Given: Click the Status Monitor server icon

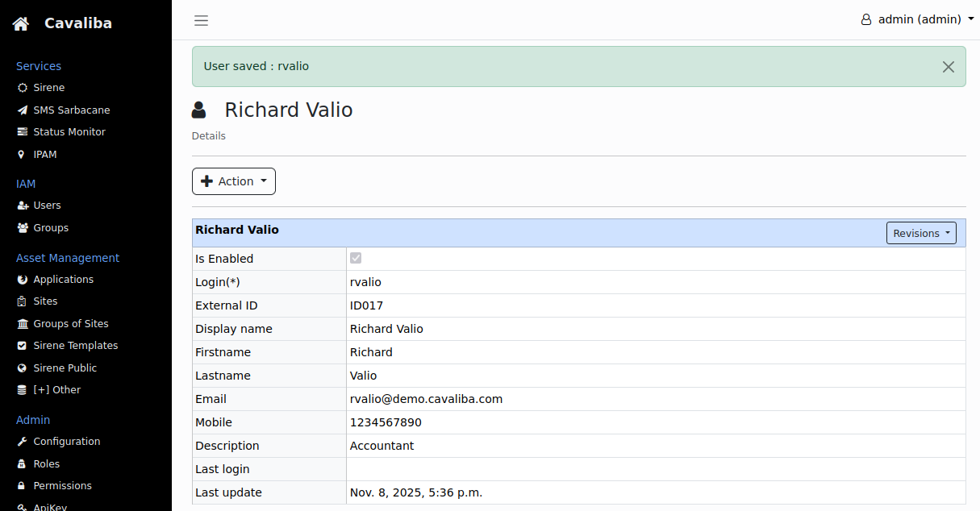Looking at the screenshot, I should tap(23, 132).
